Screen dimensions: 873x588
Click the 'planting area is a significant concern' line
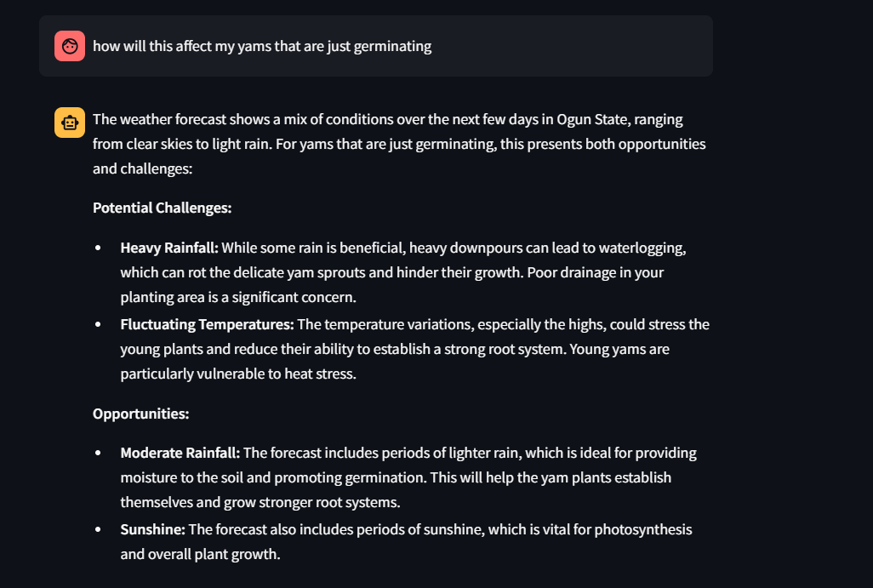[237, 297]
